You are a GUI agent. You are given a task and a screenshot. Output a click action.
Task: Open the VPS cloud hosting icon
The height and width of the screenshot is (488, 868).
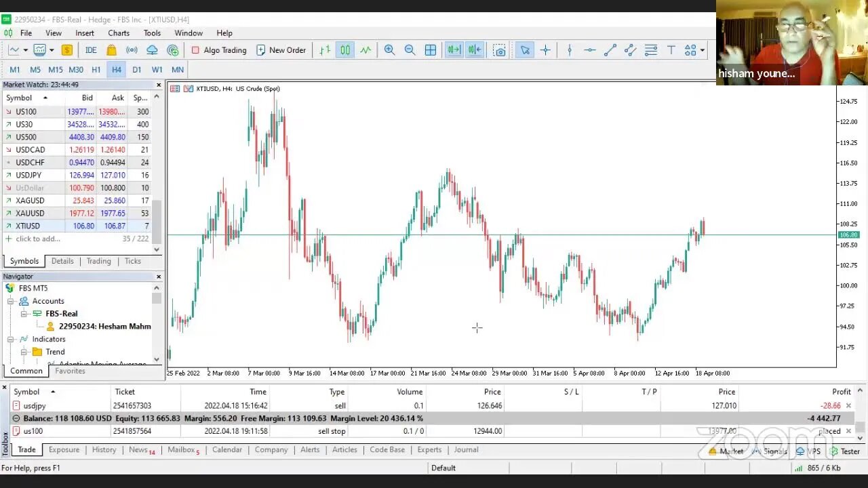(152, 50)
